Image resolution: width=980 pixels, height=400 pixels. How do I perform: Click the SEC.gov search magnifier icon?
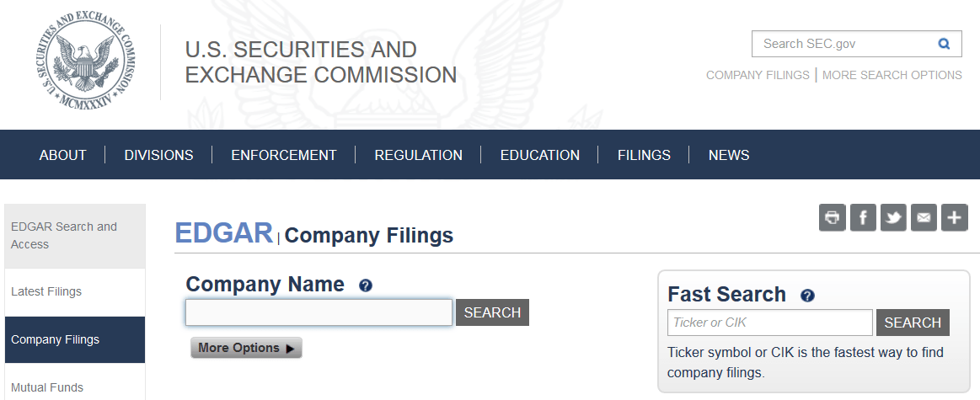pyautogui.click(x=944, y=44)
